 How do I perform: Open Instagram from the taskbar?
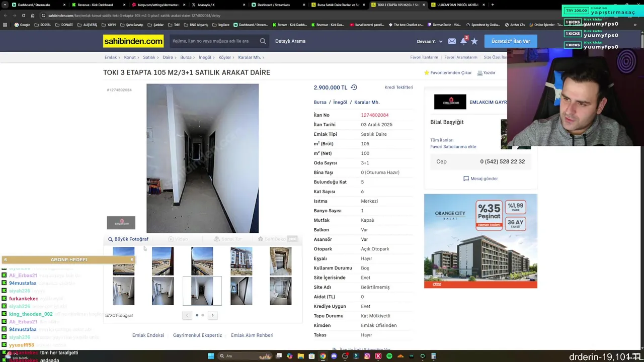pos(367,356)
